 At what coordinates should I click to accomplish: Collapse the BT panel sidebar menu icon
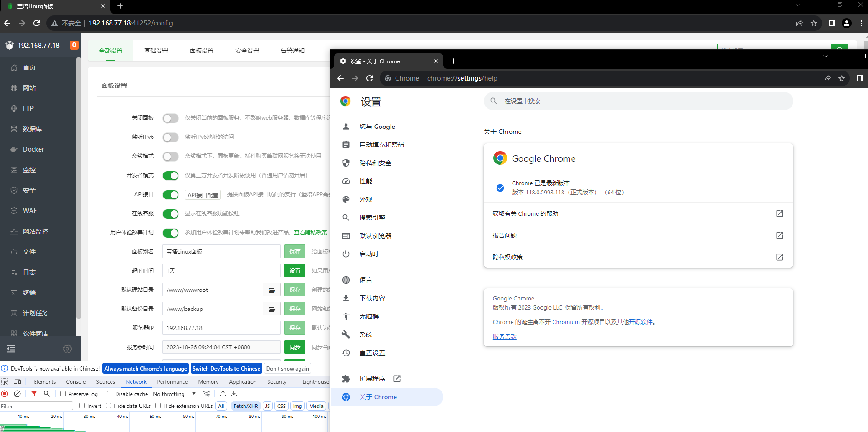[x=11, y=349]
